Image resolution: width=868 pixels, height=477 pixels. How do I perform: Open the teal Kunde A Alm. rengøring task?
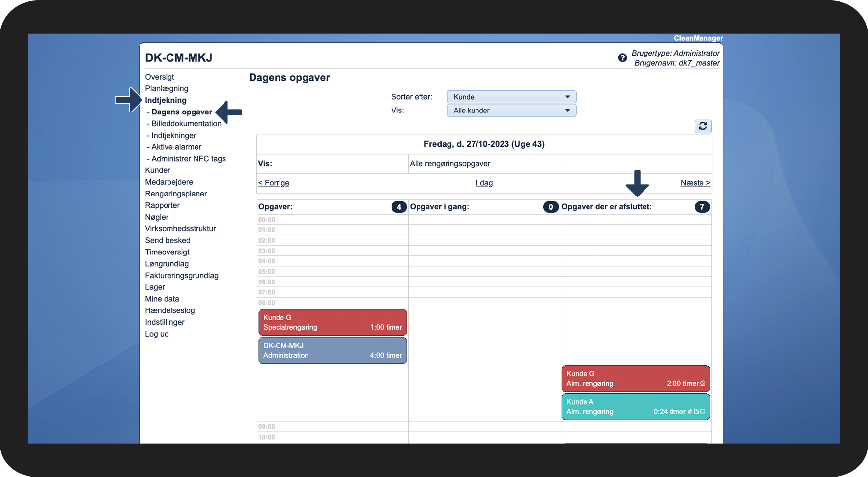click(636, 407)
